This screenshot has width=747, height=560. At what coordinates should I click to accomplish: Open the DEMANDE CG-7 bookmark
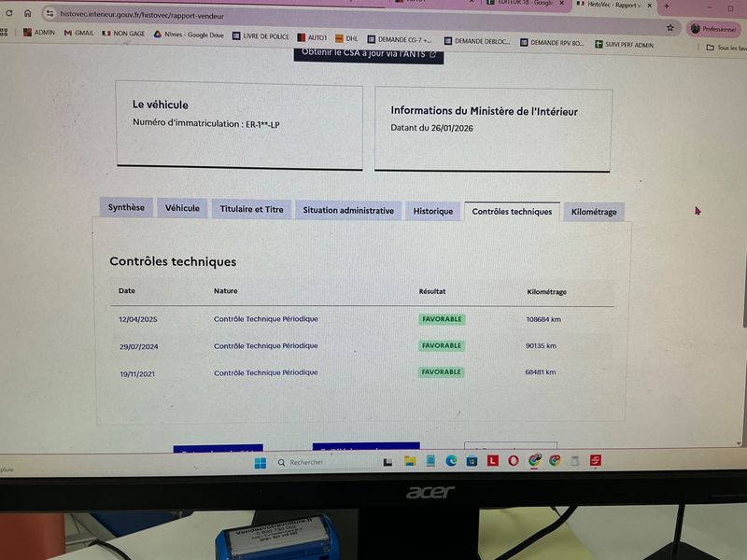click(400, 39)
